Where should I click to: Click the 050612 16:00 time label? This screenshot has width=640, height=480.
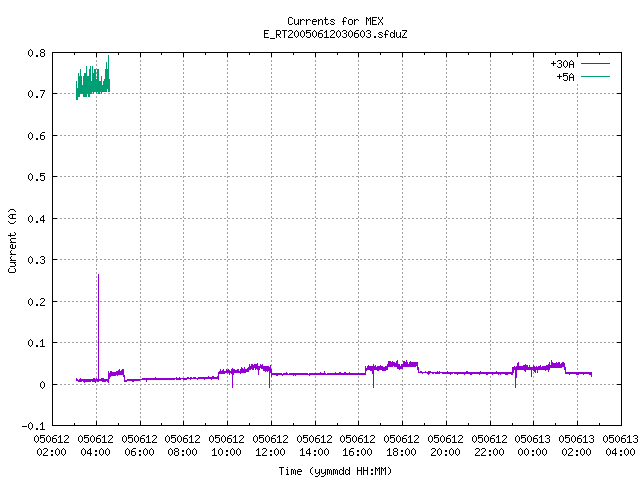click(358, 446)
